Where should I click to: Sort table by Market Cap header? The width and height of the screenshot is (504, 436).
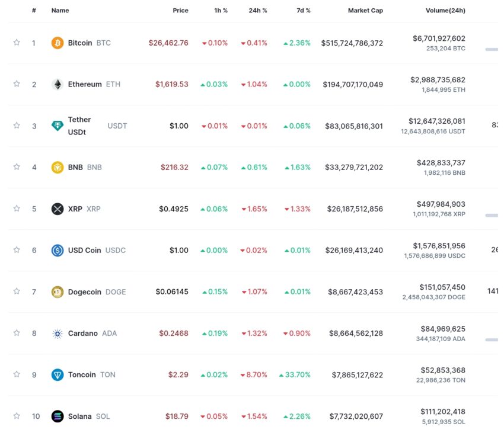[x=365, y=10]
